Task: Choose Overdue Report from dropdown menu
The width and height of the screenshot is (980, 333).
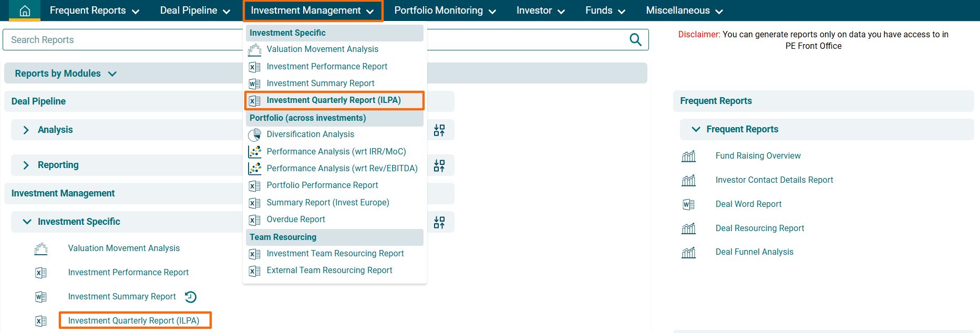Action: tap(295, 220)
